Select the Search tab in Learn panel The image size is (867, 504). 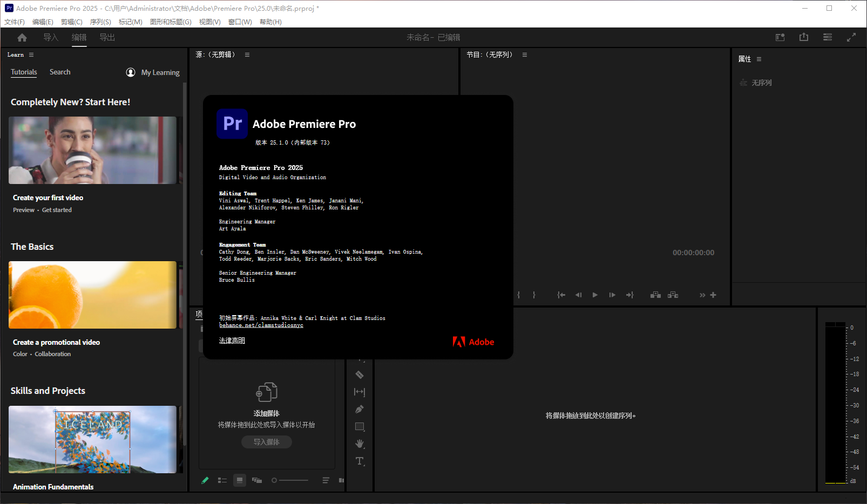[x=60, y=72]
